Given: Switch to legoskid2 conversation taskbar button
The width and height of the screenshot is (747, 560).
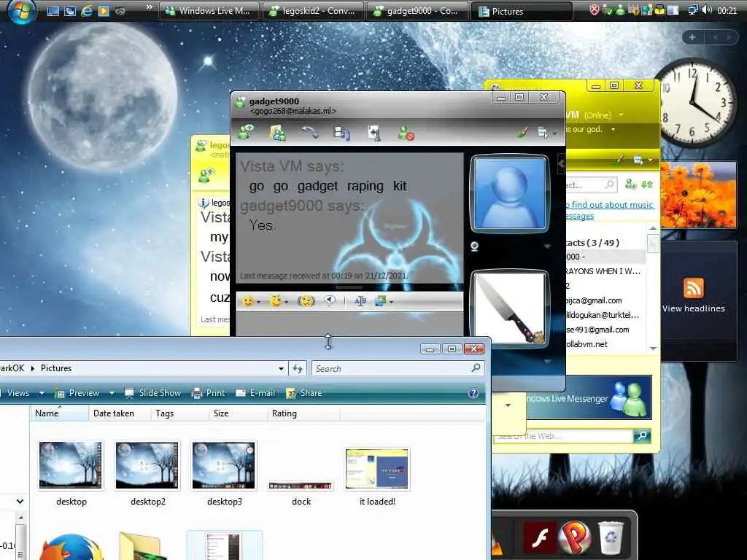Looking at the screenshot, I should [x=313, y=11].
